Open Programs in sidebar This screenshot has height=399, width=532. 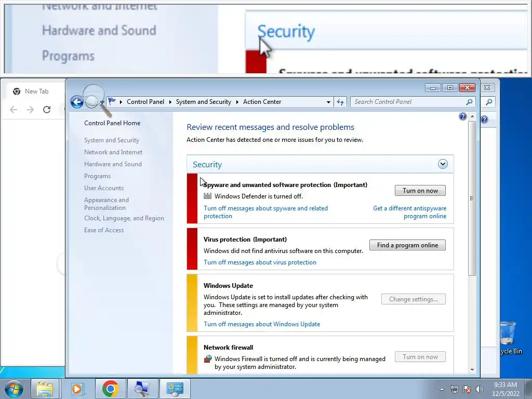[x=97, y=176]
